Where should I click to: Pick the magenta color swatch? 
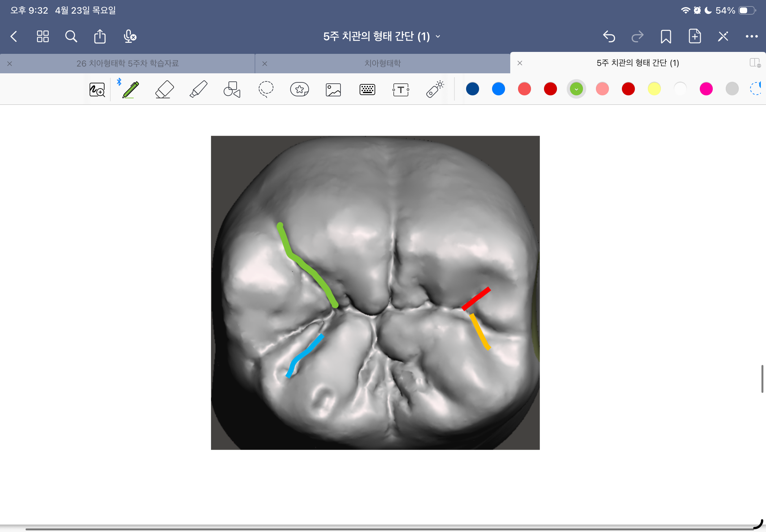706,89
